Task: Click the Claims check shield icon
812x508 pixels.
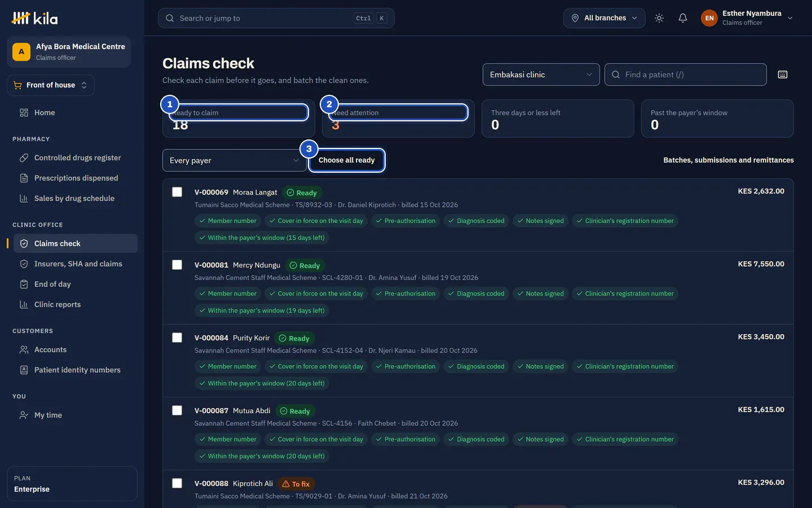Action: point(24,243)
